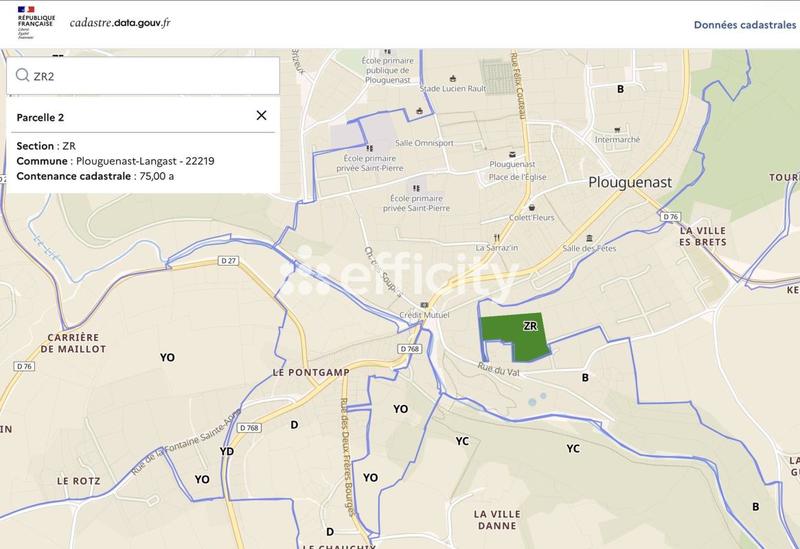Click the ZR2 search input field
The height and width of the screenshot is (549, 800).
150,75
